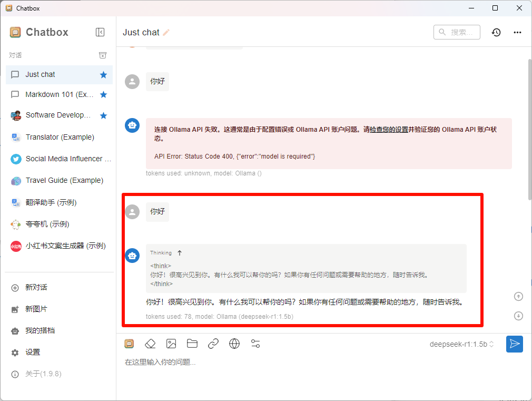Click the insert link icon
Screen dimensions: 532x401
213,343
